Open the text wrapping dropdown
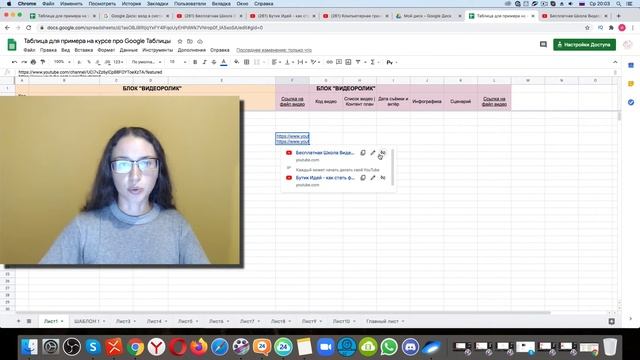640x360 pixels. 302,62
